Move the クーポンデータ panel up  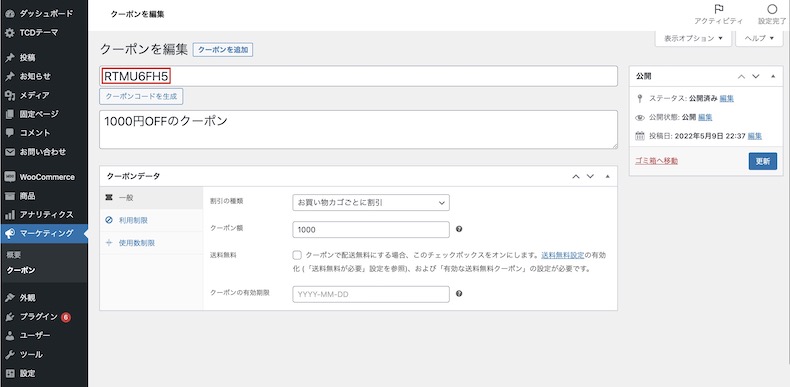(576, 176)
